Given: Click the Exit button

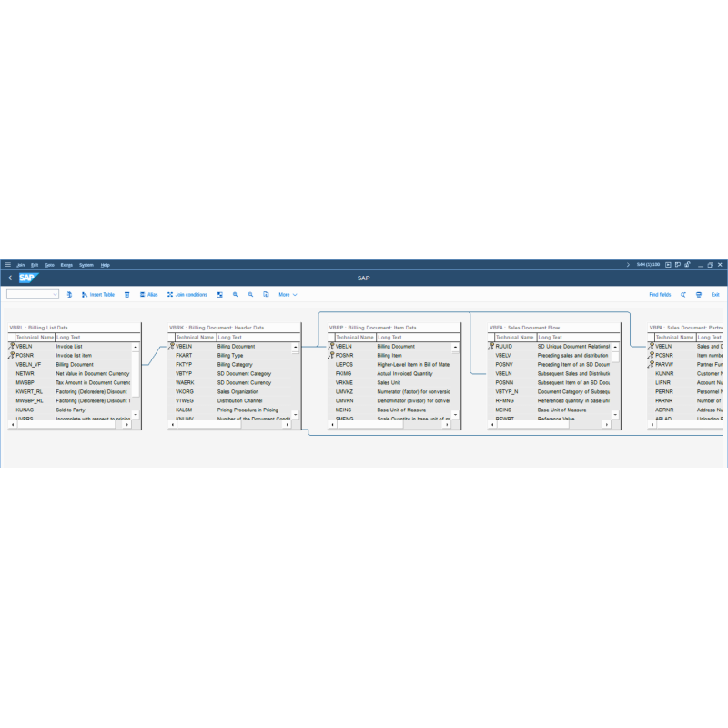Looking at the screenshot, I should (716, 294).
